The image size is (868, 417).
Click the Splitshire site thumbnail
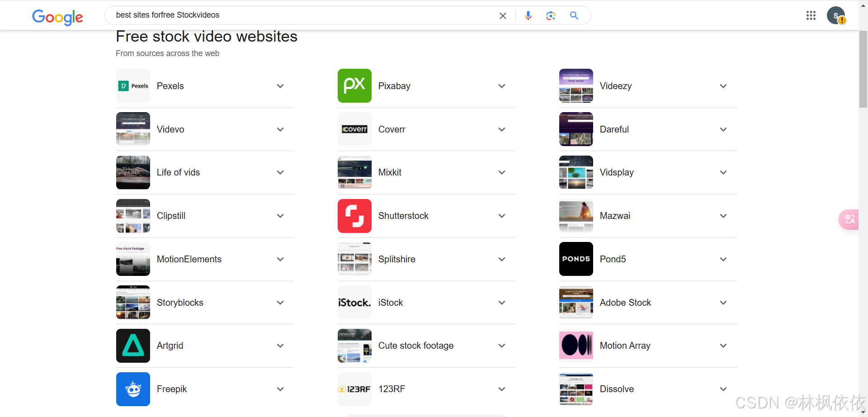click(x=354, y=259)
